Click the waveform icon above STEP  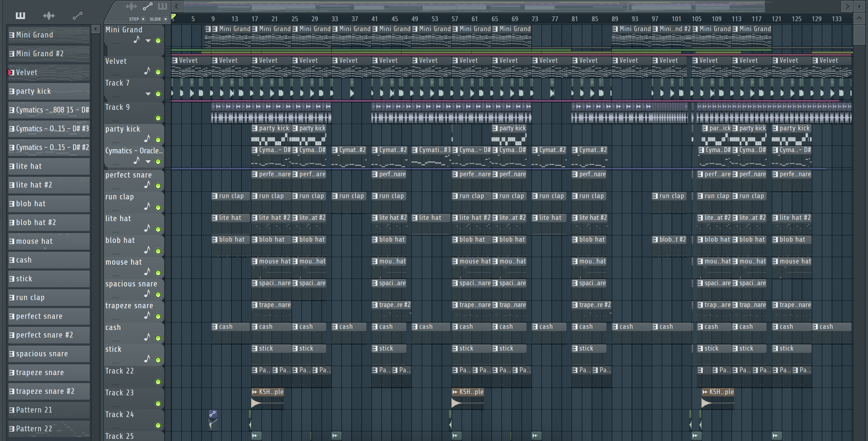click(131, 6)
